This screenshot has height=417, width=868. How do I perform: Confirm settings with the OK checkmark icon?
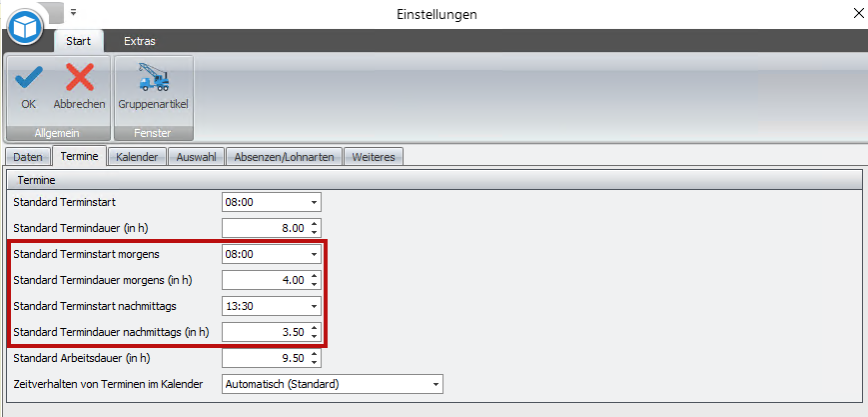[x=28, y=79]
